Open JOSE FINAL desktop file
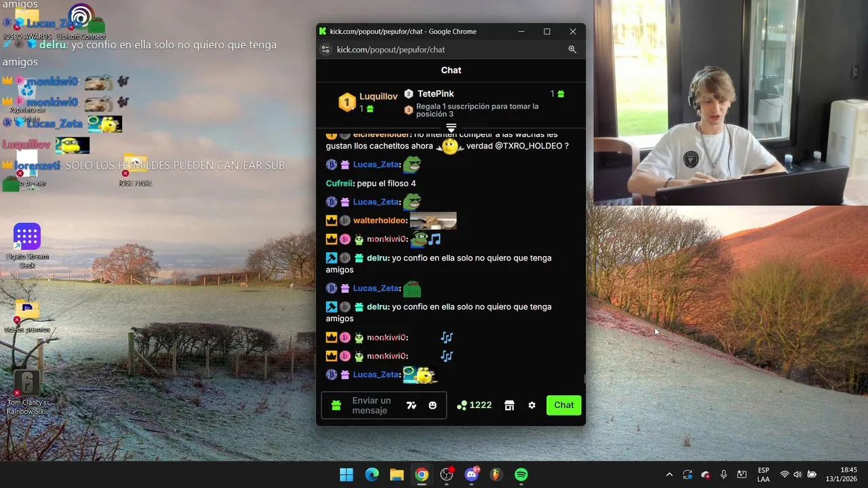This screenshot has width=868, height=488. pyautogui.click(x=135, y=171)
